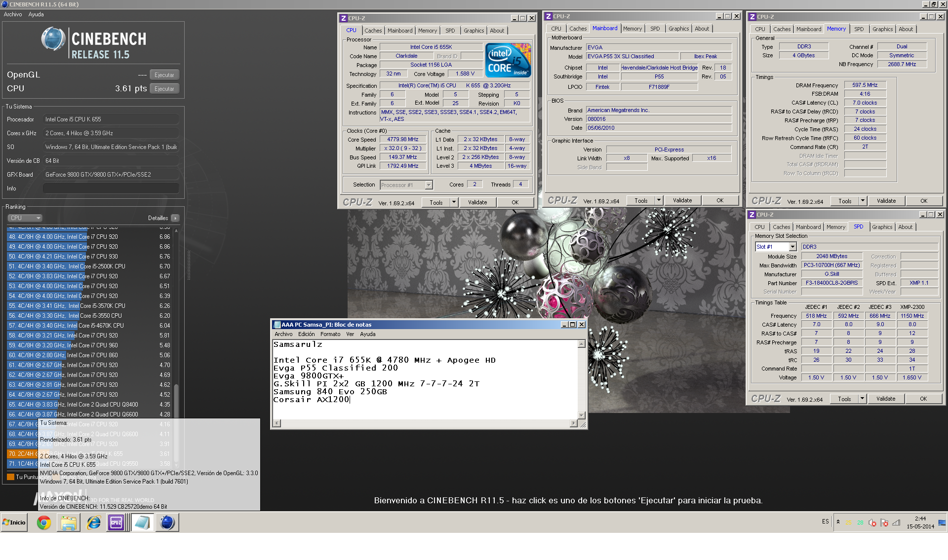This screenshot has height=560, width=948.
Task: Expand Tools dropdown in SPD CPU-Z window
Action: click(x=863, y=399)
